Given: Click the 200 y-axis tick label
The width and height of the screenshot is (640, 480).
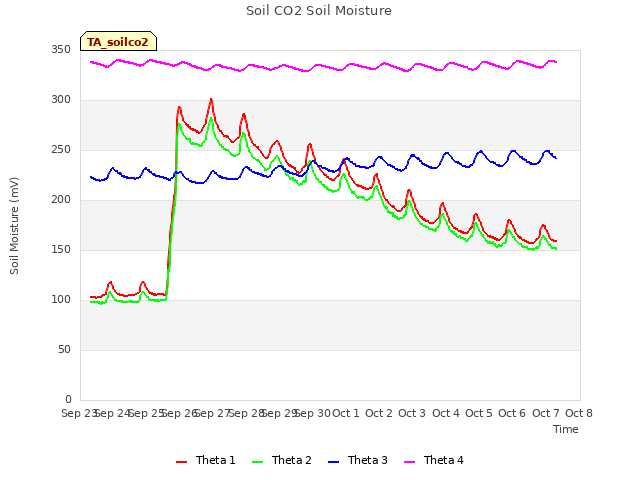Looking at the screenshot, I should [x=61, y=200].
